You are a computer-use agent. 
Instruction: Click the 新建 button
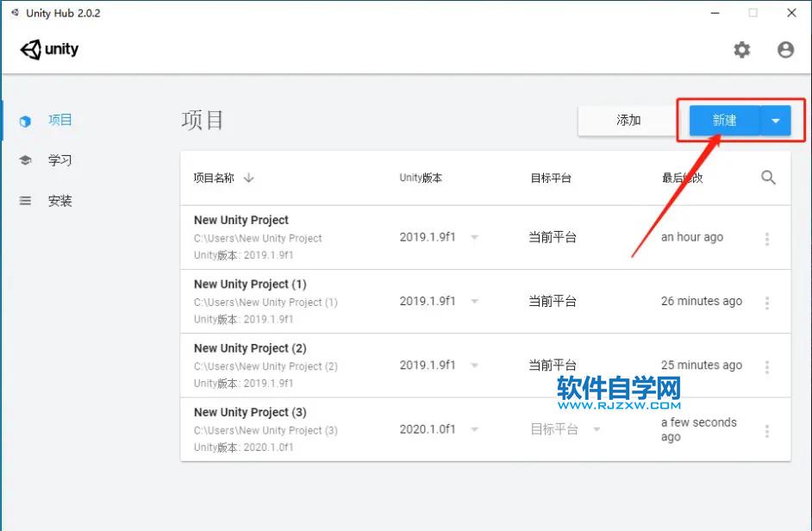[x=724, y=122]
